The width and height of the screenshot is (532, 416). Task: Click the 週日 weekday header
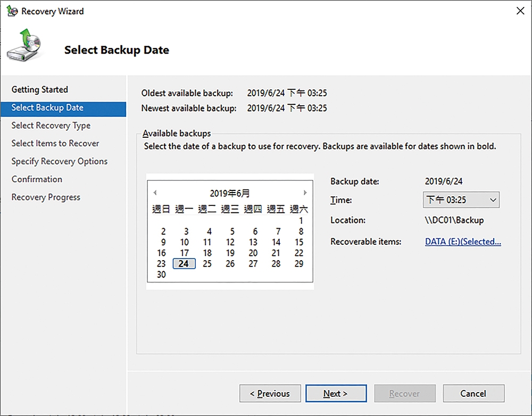pos(161,209)
